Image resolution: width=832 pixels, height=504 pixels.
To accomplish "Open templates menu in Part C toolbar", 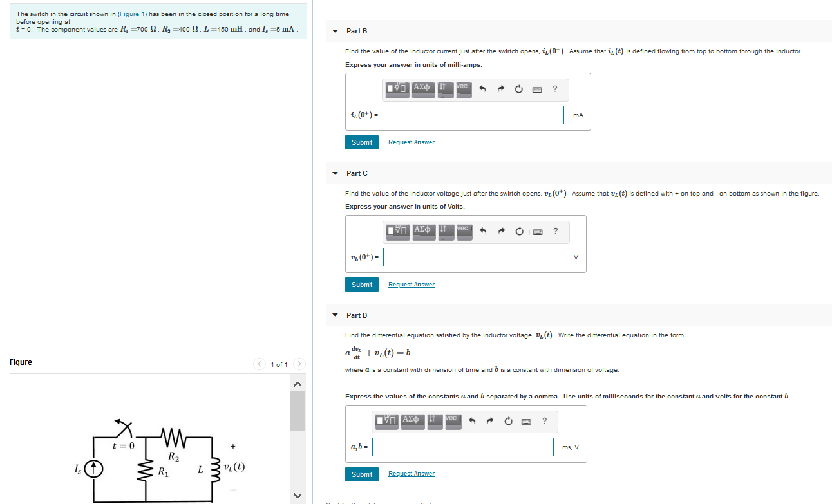I will [397, 232].
